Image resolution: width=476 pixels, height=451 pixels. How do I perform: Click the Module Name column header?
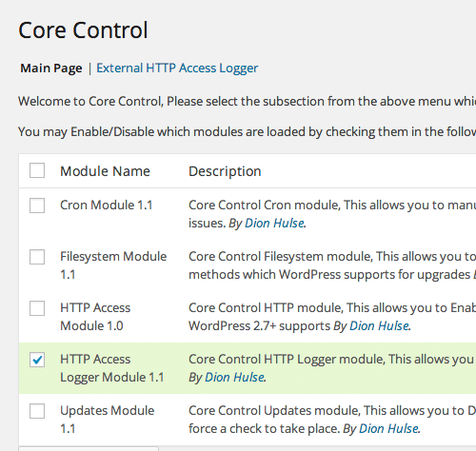pos(105,171)
